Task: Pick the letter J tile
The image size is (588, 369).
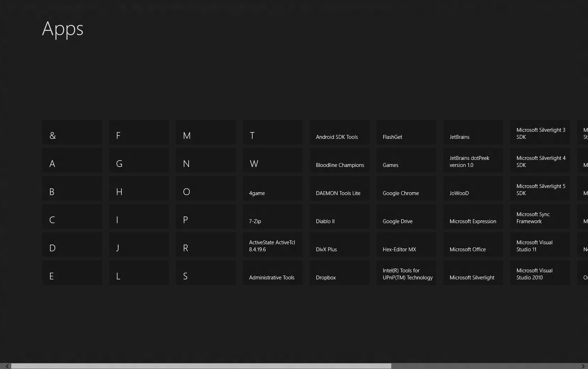Action: pyautogui.click(x=139, y=245)
